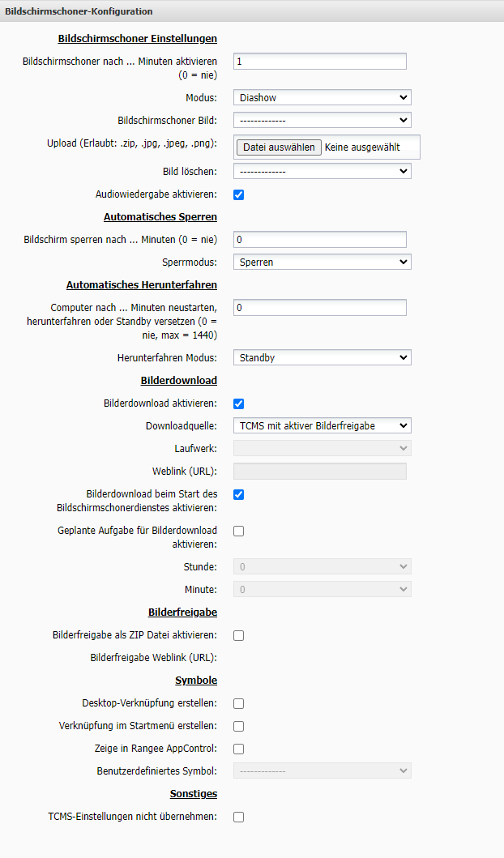The image size is (504, 858).
Task: Check Verknüpfung im Startmenü erstellen checkbox
Action: click(239, 726)
